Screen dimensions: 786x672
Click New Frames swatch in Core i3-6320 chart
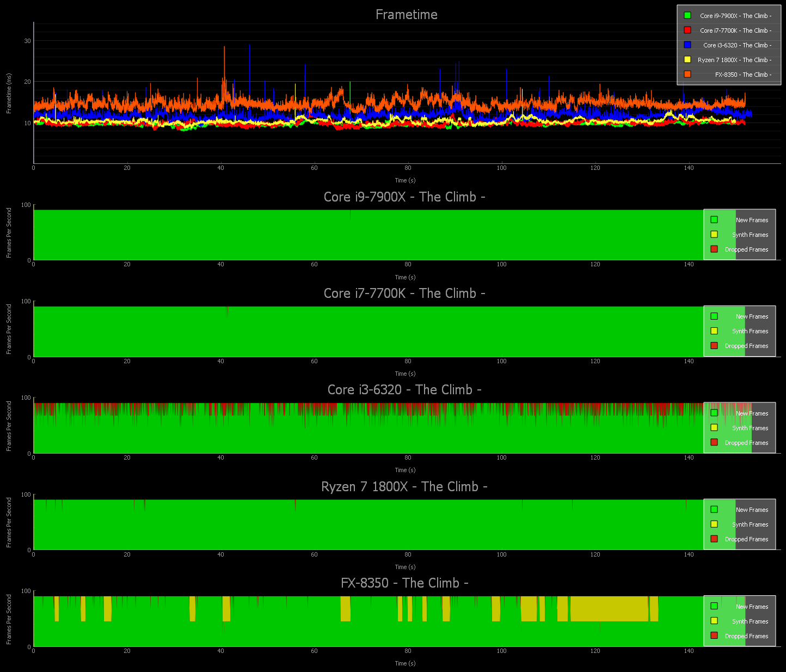coord(714,413)
